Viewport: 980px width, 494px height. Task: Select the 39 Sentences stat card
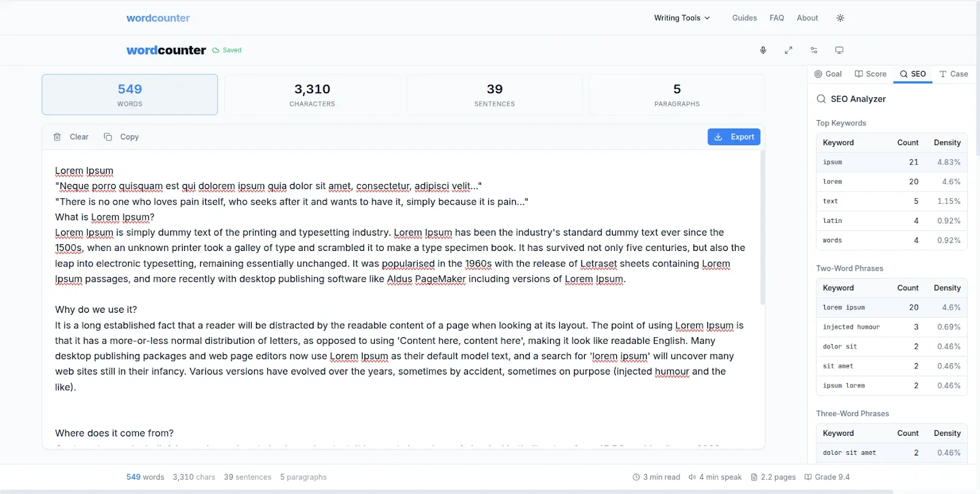(x=494, y=94)
